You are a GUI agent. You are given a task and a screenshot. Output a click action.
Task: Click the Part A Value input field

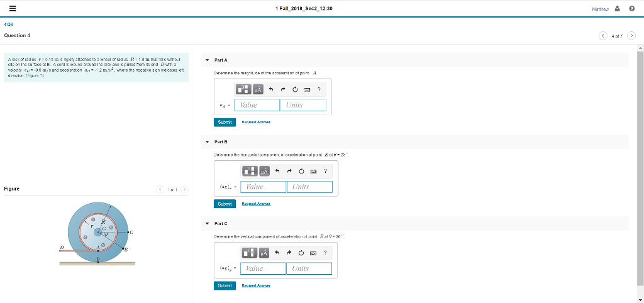(257, 105)
